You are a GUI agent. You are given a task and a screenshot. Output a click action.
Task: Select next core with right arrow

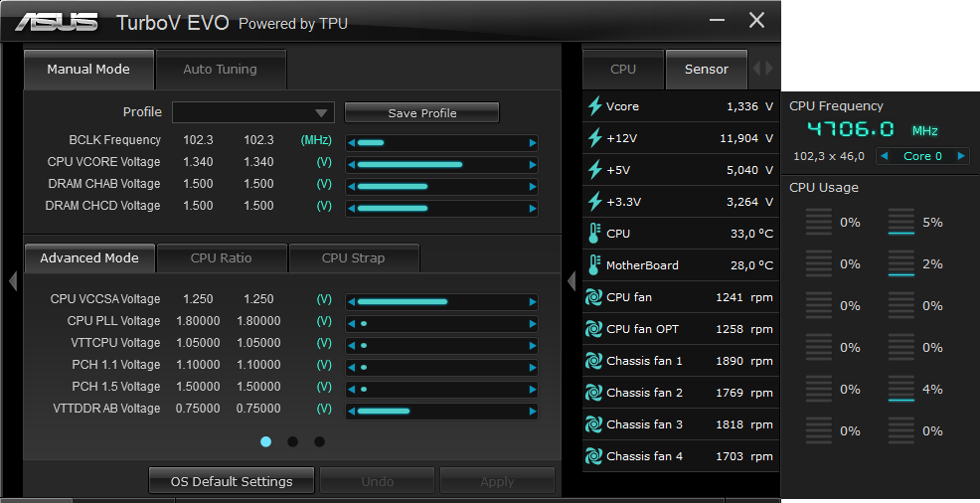pyautogui.click(x=960, y=156)
